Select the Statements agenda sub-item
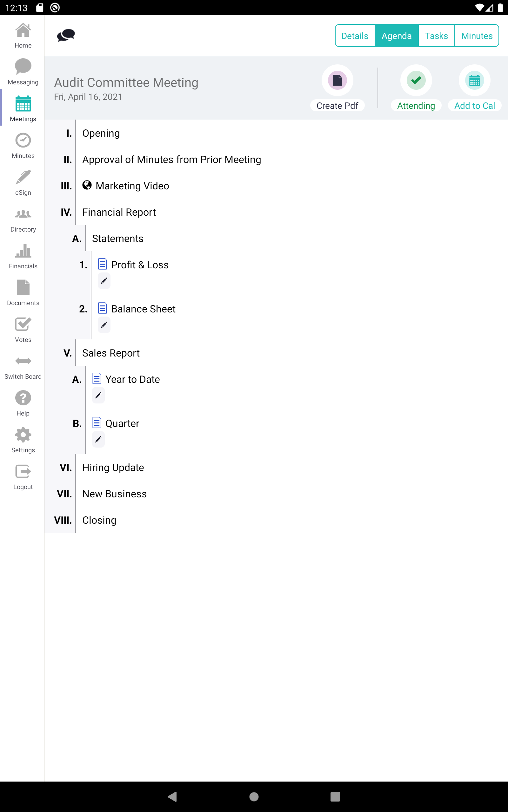The height and width of the screenshot is (812, 508). coord(117,238)
